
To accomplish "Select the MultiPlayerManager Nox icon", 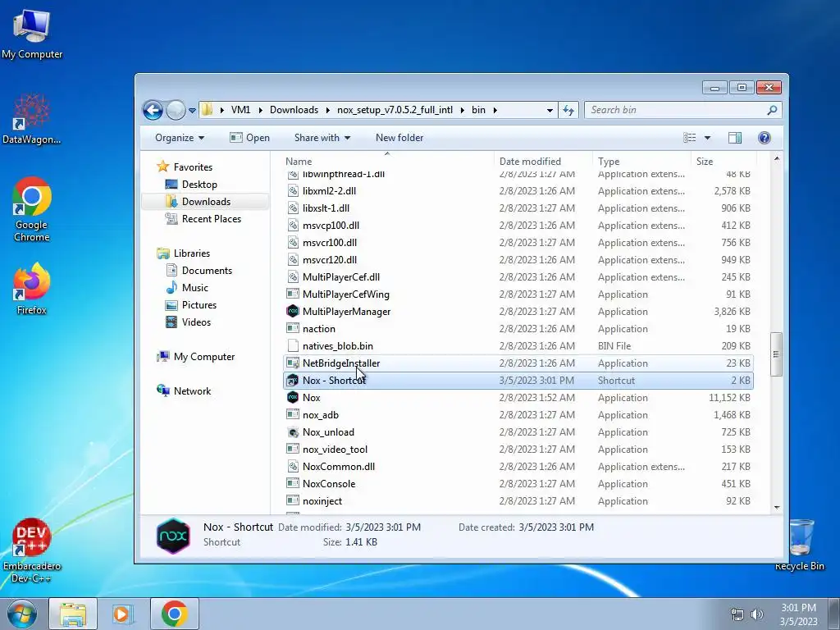I will [x=293, y=311].
